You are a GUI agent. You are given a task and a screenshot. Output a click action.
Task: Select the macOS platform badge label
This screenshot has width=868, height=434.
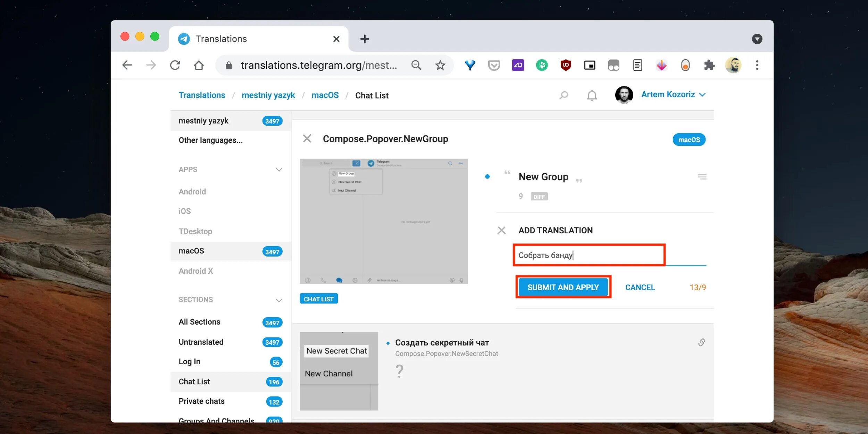pyautogui.click(x=688, y=140)
